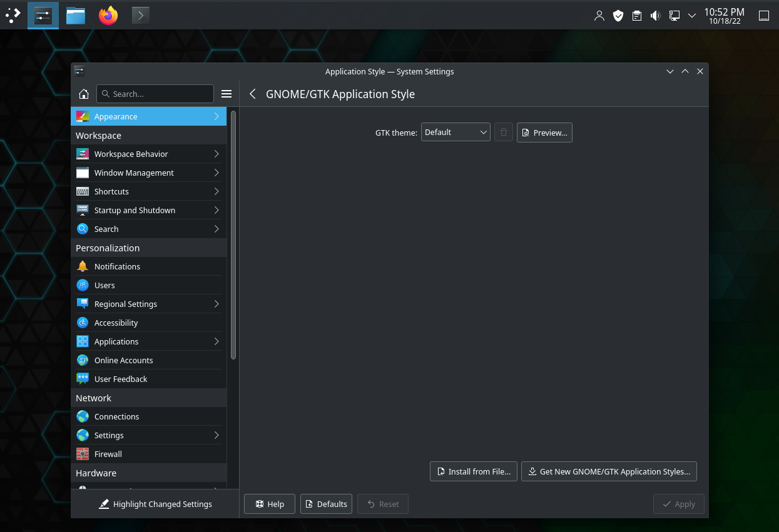The image size is (779, 532).
Task: Click Get New GNOME/GTK Application Styles
Action: coord(609,471)
